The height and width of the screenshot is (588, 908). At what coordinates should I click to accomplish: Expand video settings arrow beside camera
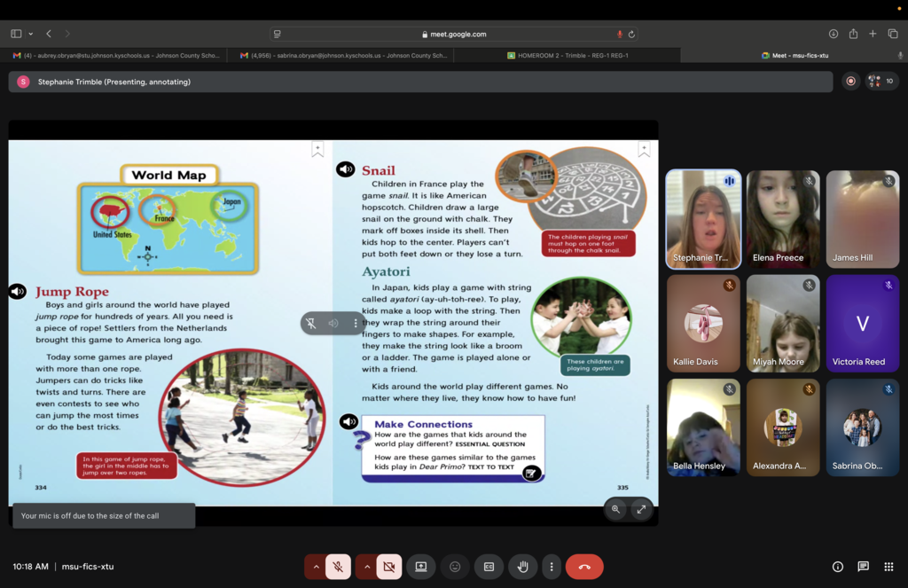[x=365, y=567]
